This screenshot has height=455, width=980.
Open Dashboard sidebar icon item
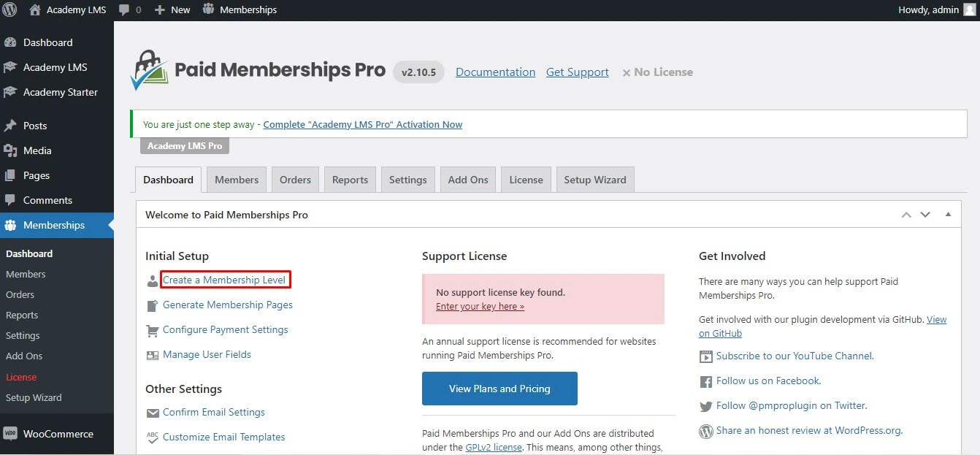(10, 42)
